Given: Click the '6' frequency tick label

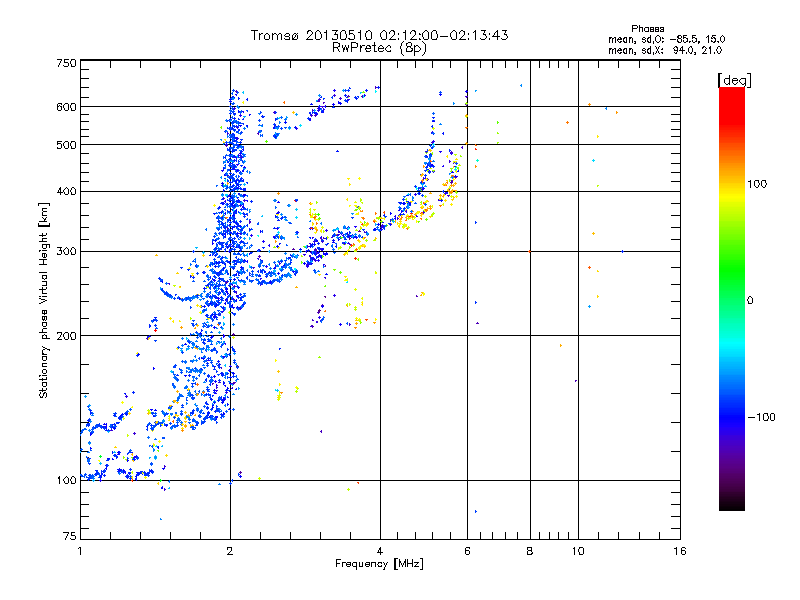Looking at the screenshot, I should click(467, 551).
